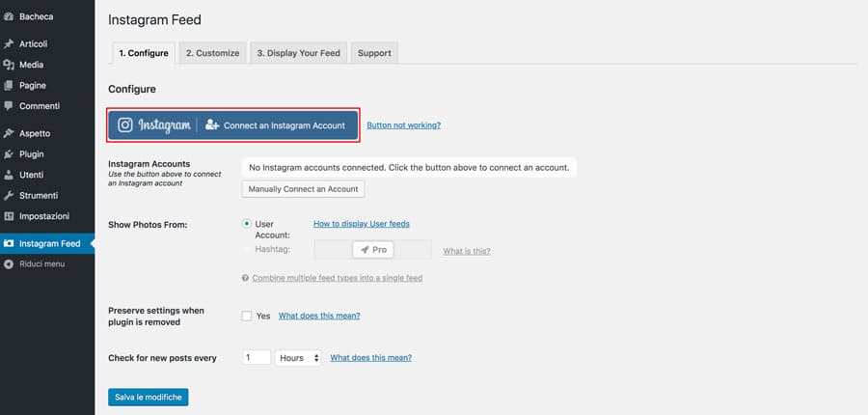Click the Button not working? link

tap(403, 125)
